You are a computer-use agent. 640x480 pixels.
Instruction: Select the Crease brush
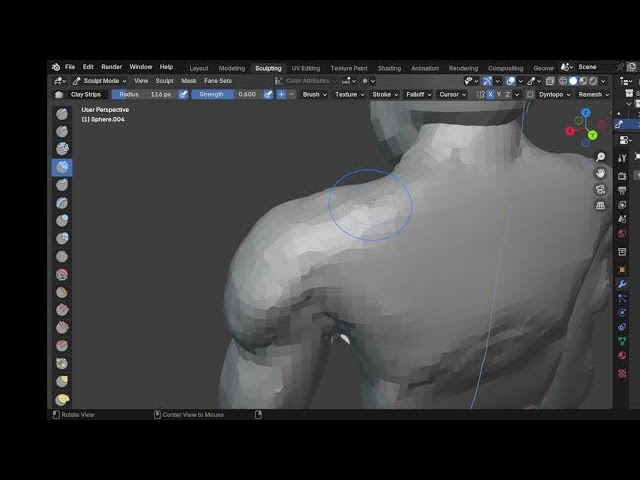click(x=62, y=256)
